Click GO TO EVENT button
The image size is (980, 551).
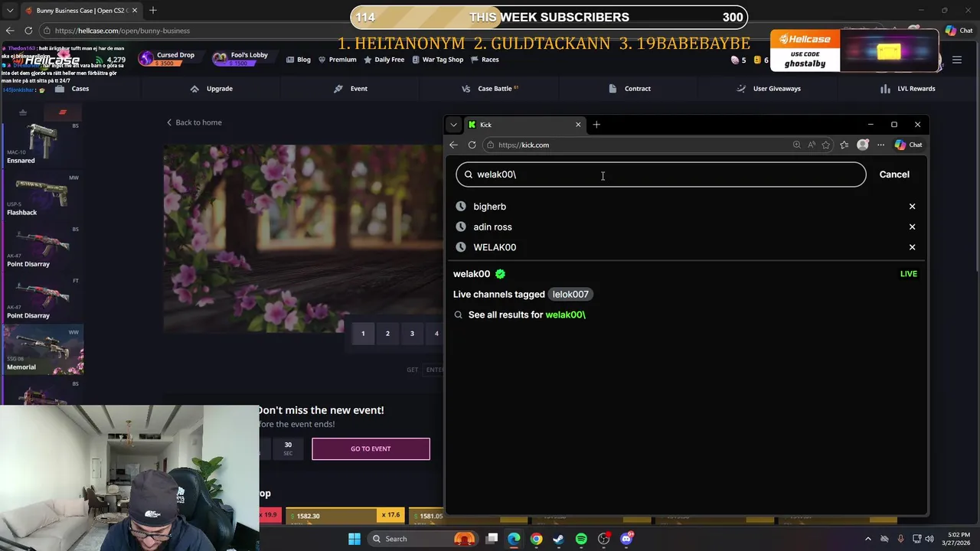(x=371, y=449)
